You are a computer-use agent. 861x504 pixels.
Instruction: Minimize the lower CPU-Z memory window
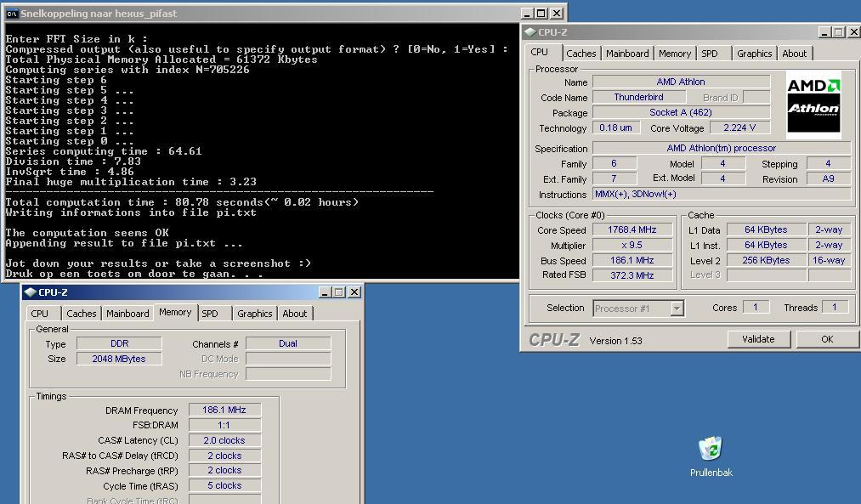click(x=325, y=292)
